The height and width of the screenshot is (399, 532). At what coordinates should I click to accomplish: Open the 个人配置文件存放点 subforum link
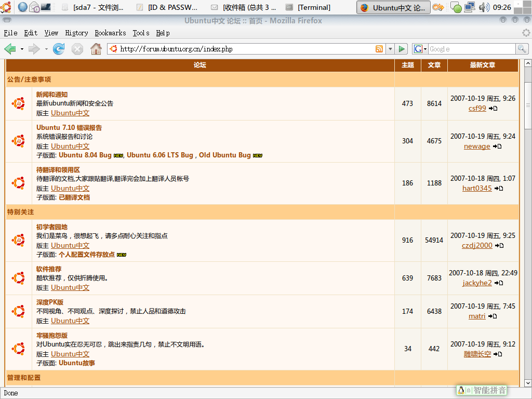[87, 255]
